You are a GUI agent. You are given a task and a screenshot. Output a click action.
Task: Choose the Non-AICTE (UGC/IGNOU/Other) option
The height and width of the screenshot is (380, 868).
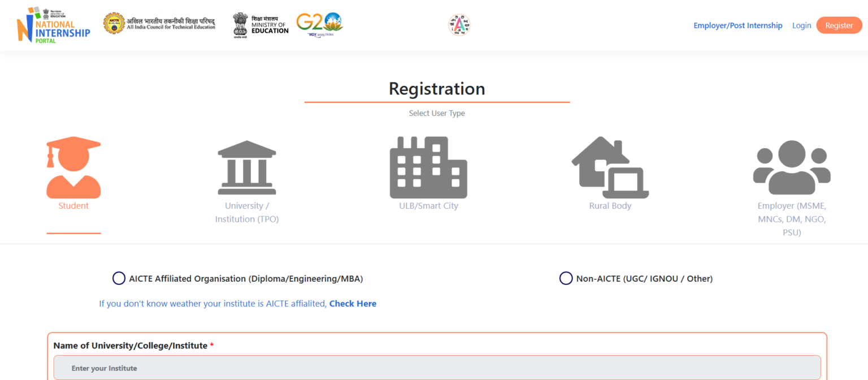click(x=566, y=278)
